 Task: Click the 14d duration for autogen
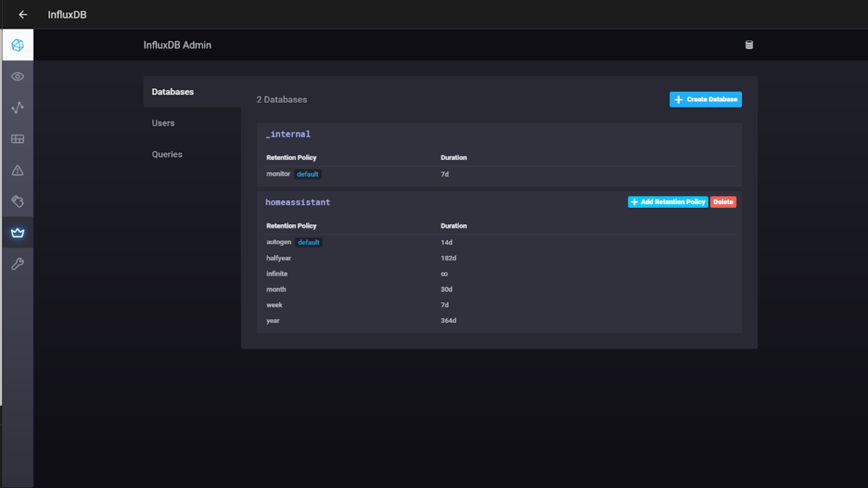tap(446, 242)
